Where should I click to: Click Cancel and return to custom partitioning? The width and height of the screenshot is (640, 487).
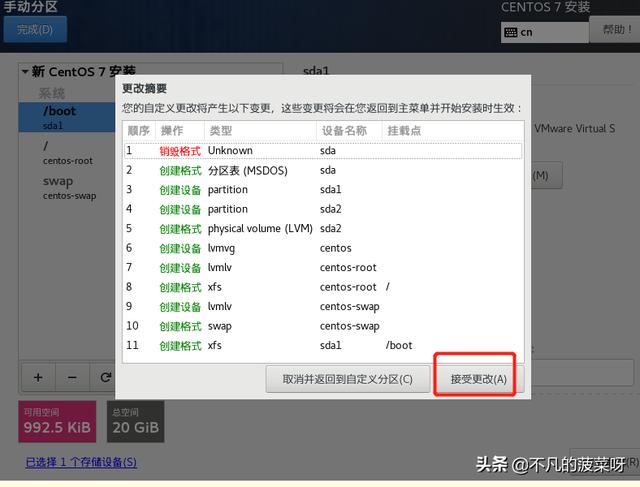click(349, 379)
